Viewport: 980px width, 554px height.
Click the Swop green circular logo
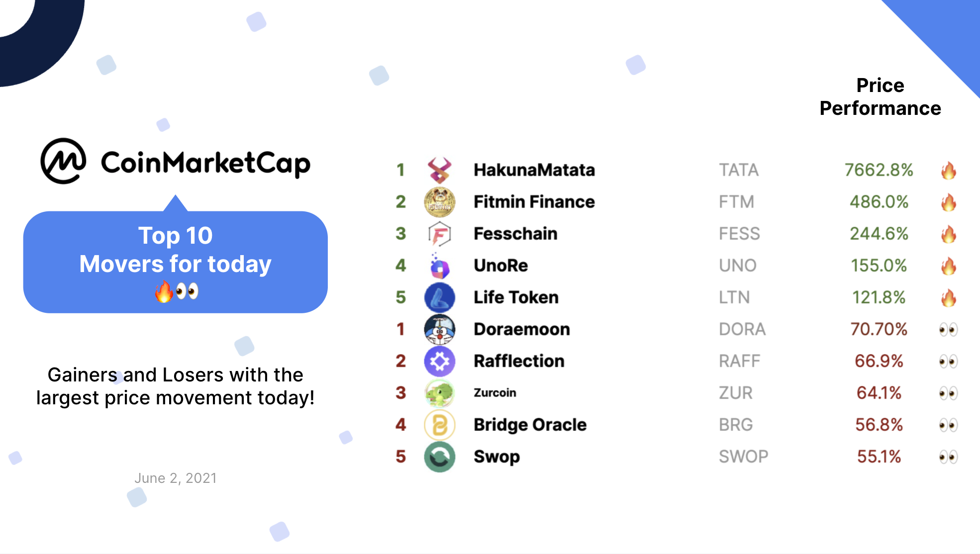440,457
